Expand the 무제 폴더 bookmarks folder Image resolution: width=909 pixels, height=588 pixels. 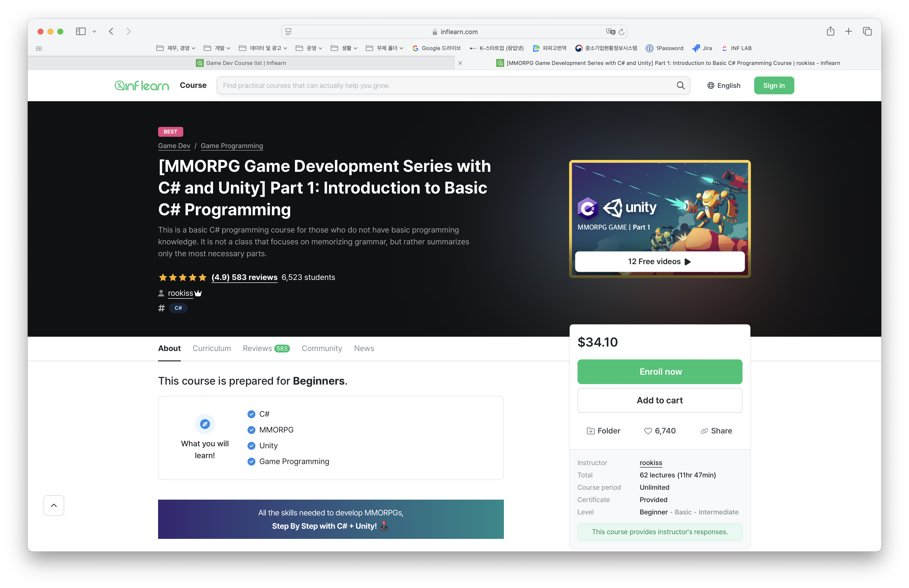pyautogui.click(x=384, y=48)
